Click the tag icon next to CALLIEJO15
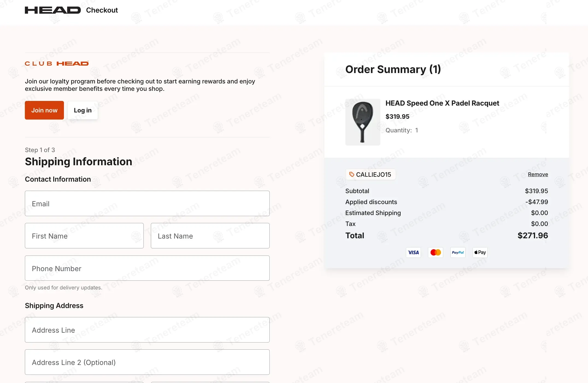This screenshot has width=588, height=383. click(352, 174)
